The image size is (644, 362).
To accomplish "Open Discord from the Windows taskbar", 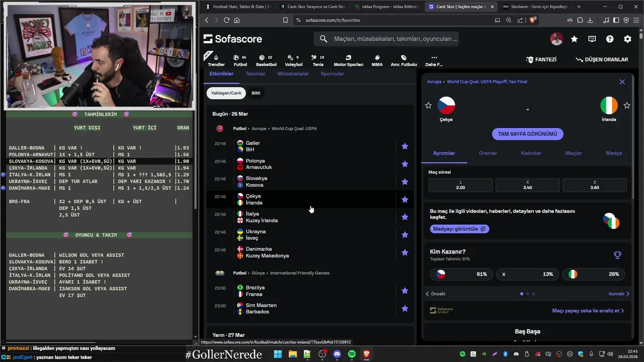I will coord(337,354).
